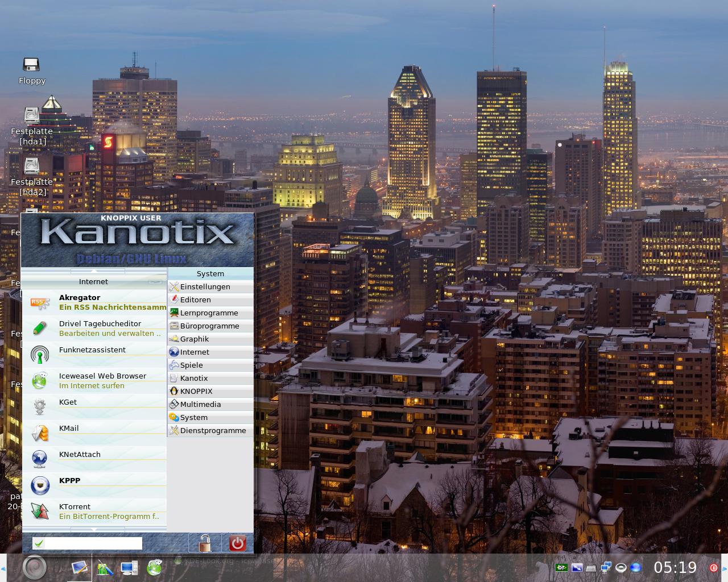Open the configuration tools taskbar icon

click(x=105, y=567)
